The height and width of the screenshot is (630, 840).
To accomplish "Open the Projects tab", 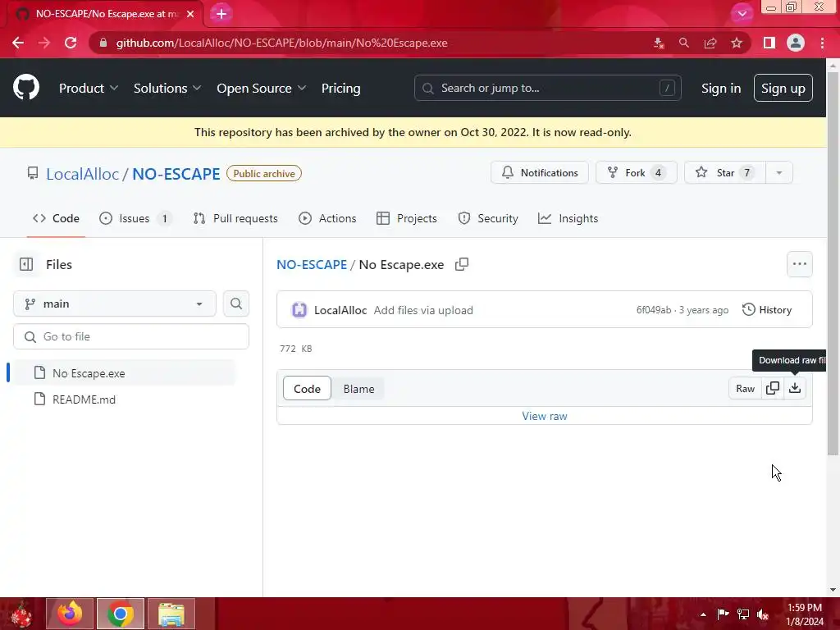I will point(407,218).
